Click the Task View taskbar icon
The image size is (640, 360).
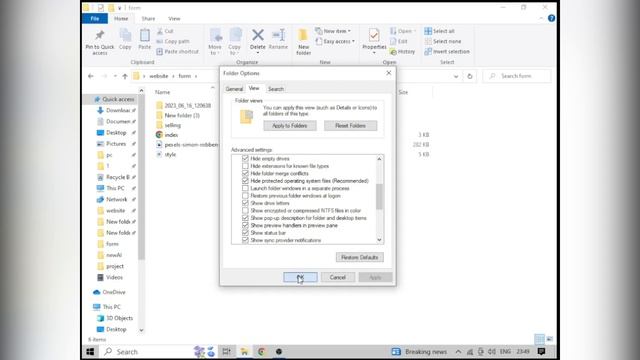coord(226,352)
